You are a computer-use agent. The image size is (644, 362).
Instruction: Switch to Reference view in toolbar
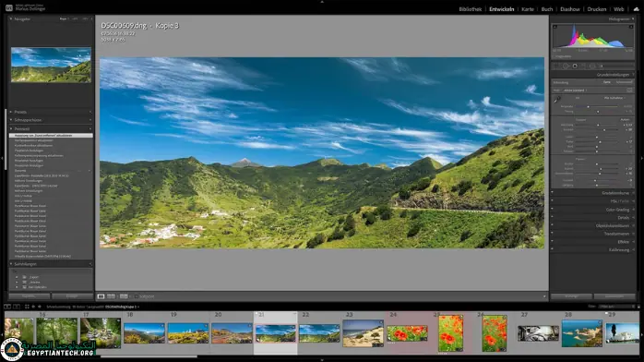[111, 296]
